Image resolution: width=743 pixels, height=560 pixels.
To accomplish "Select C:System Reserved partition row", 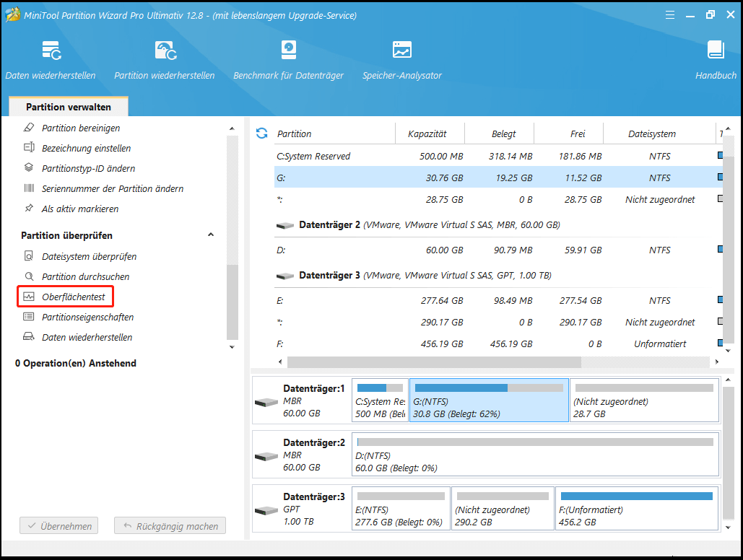I will pyautogui.click(x=498, y=156).
